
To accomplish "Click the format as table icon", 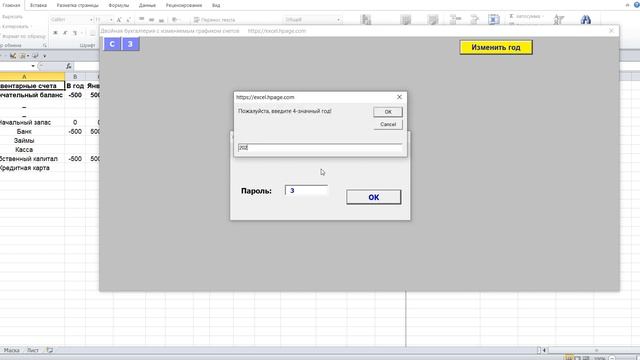I will [x=406, y=19].
